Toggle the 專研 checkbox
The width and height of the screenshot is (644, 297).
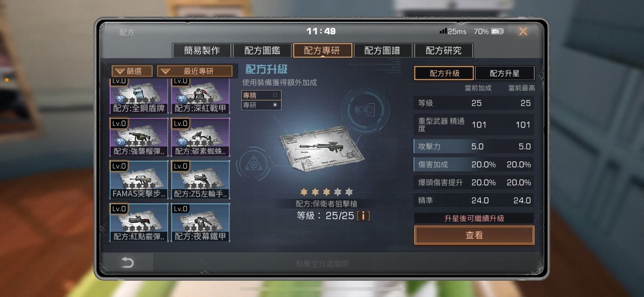(x=275, y=105)
